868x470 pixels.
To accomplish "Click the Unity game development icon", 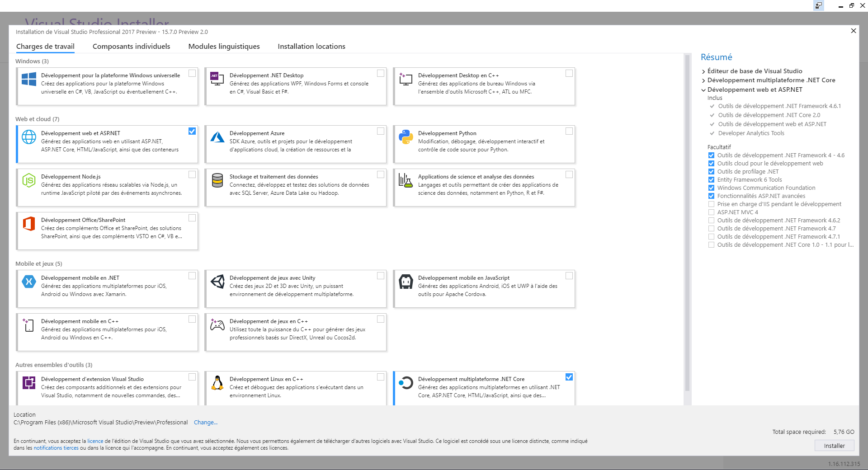I will tap(217, 282).
